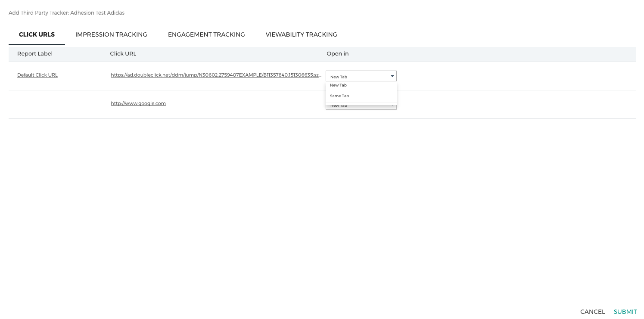Open the Viewability Tracking tab
This screenshot has width=644, height=319.
[x=301, y=34]
